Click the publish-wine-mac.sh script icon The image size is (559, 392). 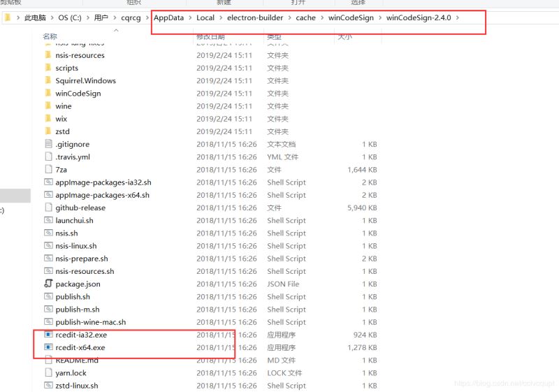click(48, 322)
